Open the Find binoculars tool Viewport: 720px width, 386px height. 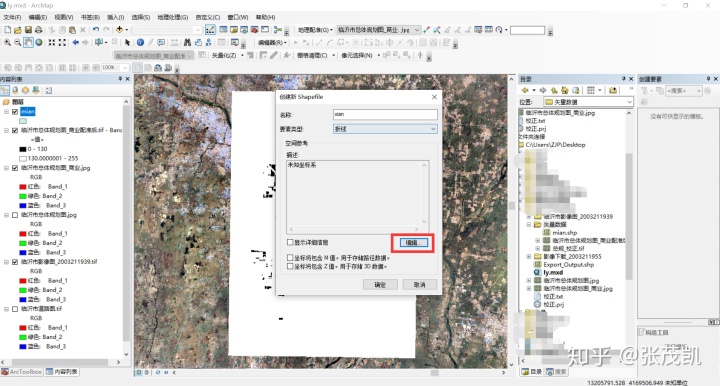point(187,42)
